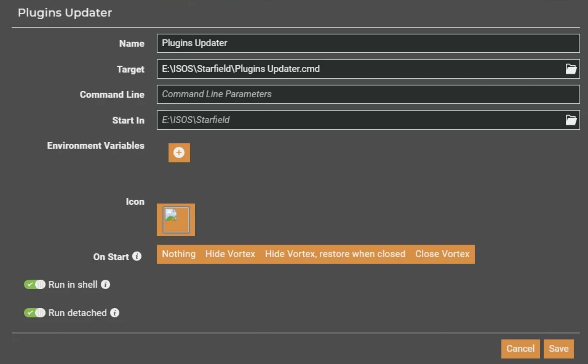
Task: Open folder browser for Start In field
Action: coord(571,120)
